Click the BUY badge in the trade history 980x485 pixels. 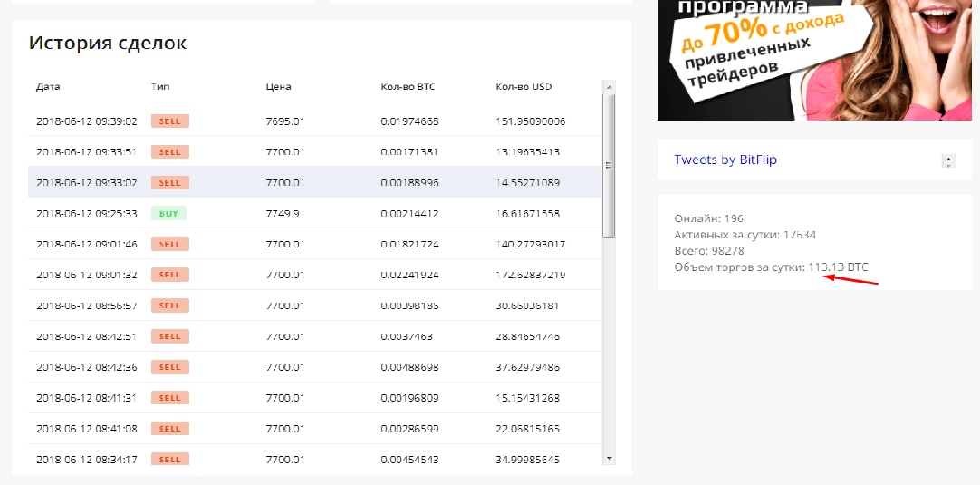169,213
